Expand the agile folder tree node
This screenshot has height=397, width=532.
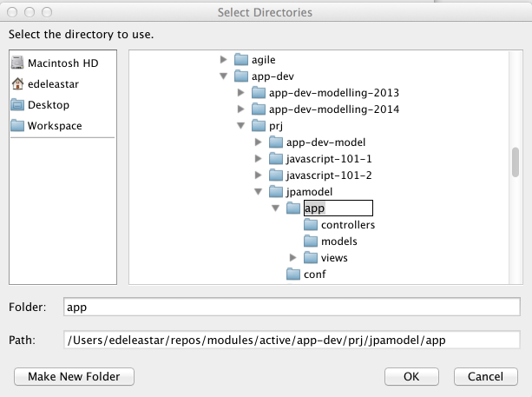(x=223, y=59)
